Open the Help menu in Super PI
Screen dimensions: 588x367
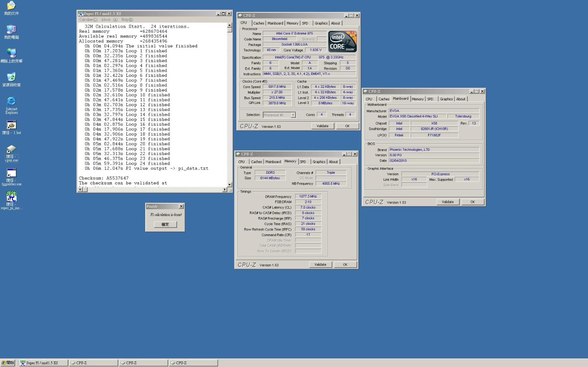[127, 19]
